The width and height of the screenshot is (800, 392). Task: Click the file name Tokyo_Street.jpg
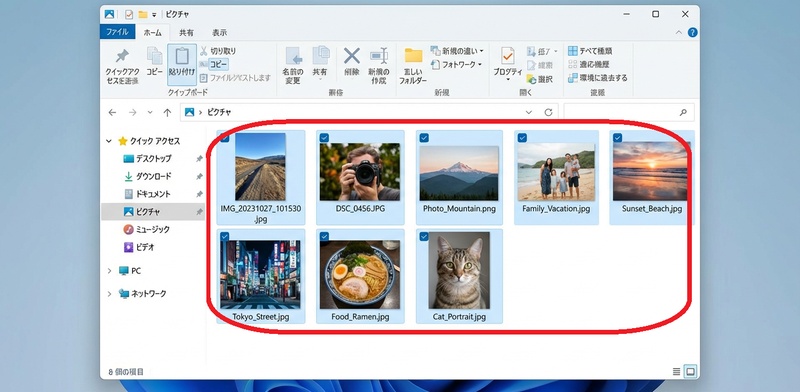click(x=261, y=317)
